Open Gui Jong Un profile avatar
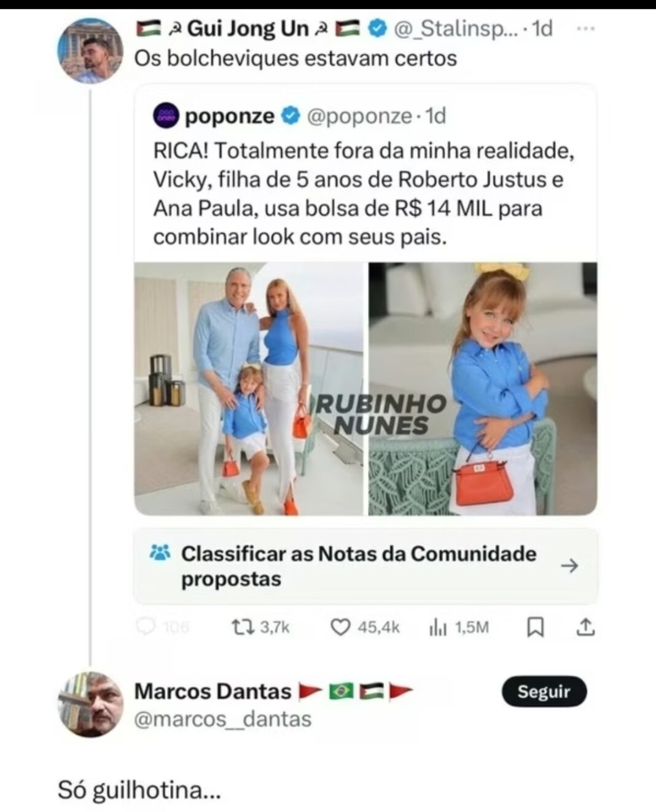This screenshot has height=812, width=656. 90,50
